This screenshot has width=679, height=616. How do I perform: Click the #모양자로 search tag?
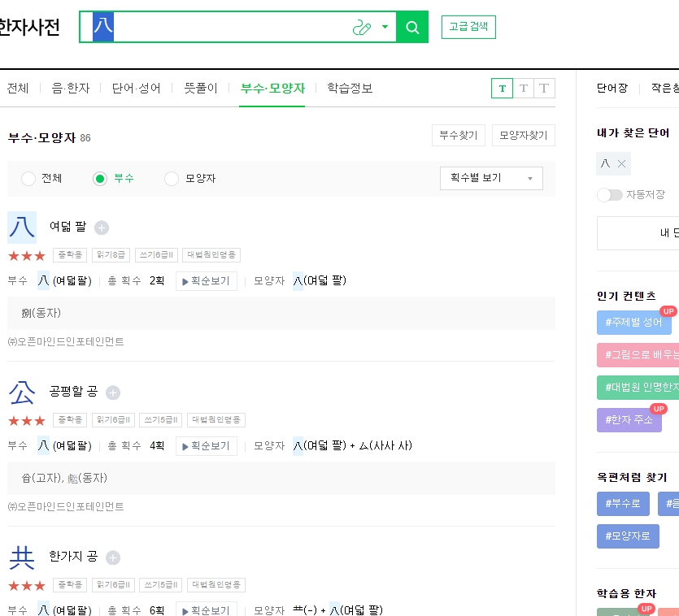tap(627, 536)
